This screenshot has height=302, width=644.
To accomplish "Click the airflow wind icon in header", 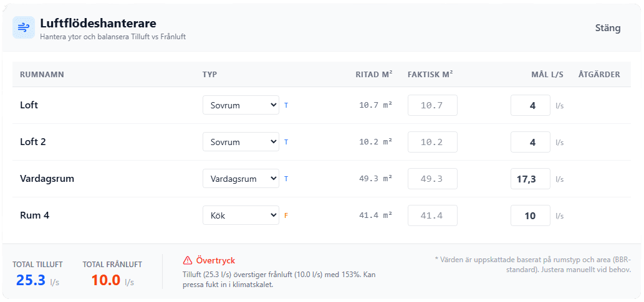I will [x=24, y=27].
